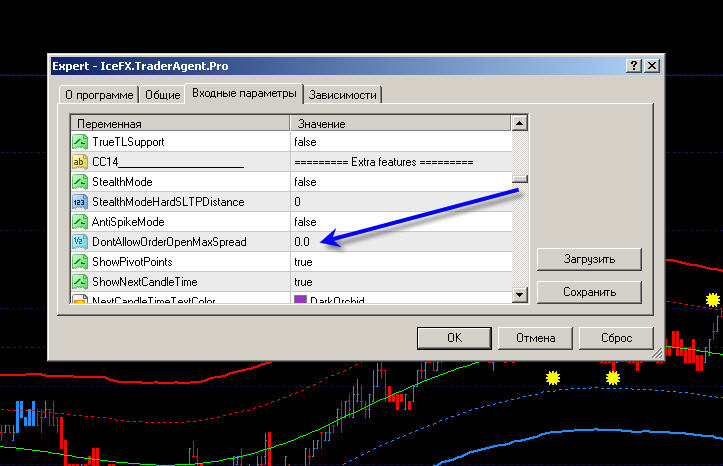The image size is (723, 466).
Task: Click the parameter list scrollbar thumb
Action: coord(520,179)
